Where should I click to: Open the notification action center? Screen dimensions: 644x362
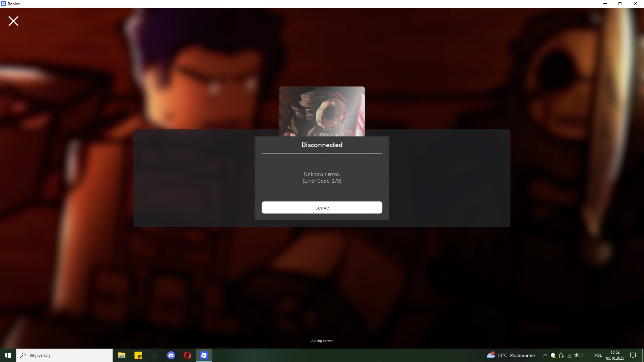click(x=633, y=355)
